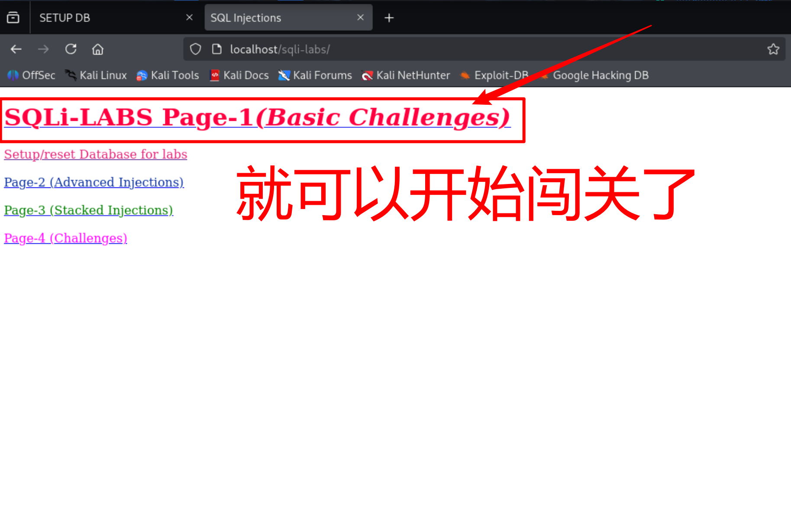Close the SETUP DB tab
This screenshot has height=532, width=791.
click(189, 17)
